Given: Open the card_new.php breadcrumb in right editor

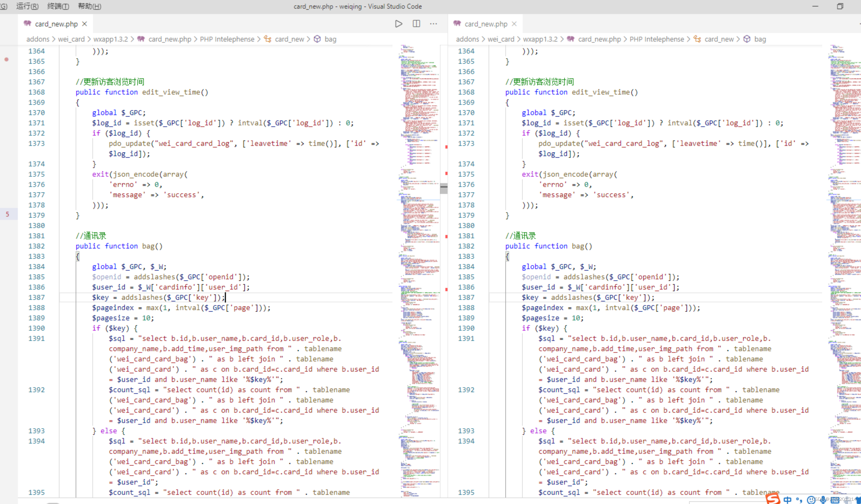Looking at the screenshot, I should 599,39.
